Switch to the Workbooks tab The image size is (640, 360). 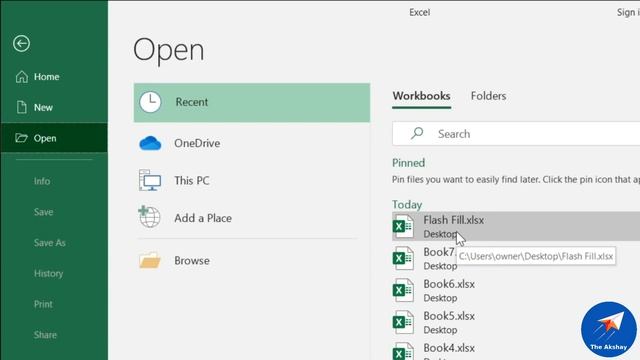[421, 96]
